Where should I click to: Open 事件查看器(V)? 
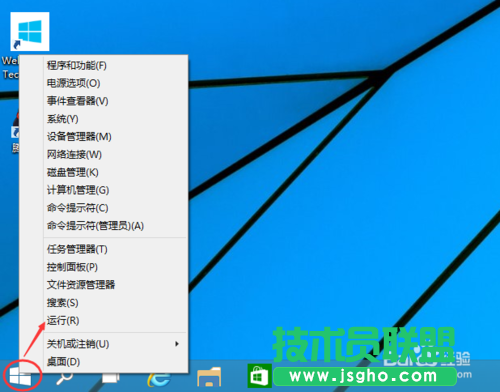pos(104,101)
